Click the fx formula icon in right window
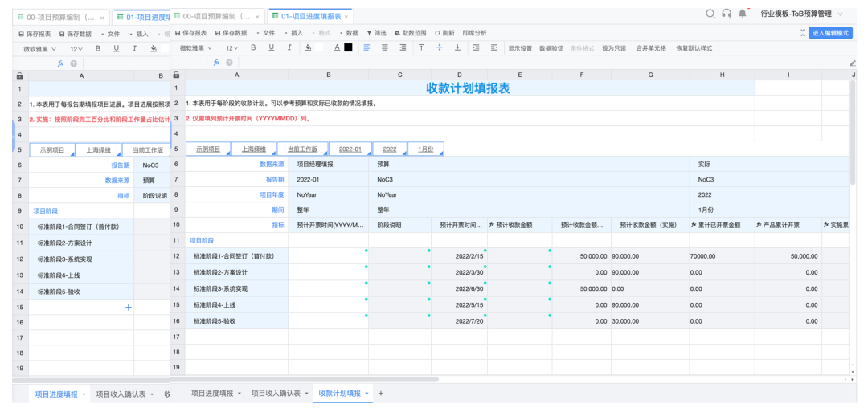Screen dimensions: 868x412 pyautogui.click(x=216, y=63)
